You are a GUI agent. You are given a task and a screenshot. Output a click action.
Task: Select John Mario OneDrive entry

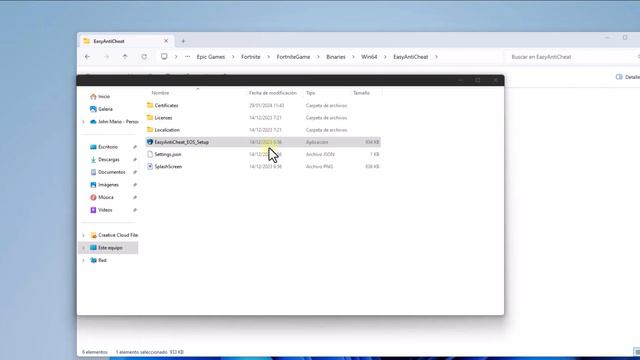pyautogui.click(x=114, y=122)
